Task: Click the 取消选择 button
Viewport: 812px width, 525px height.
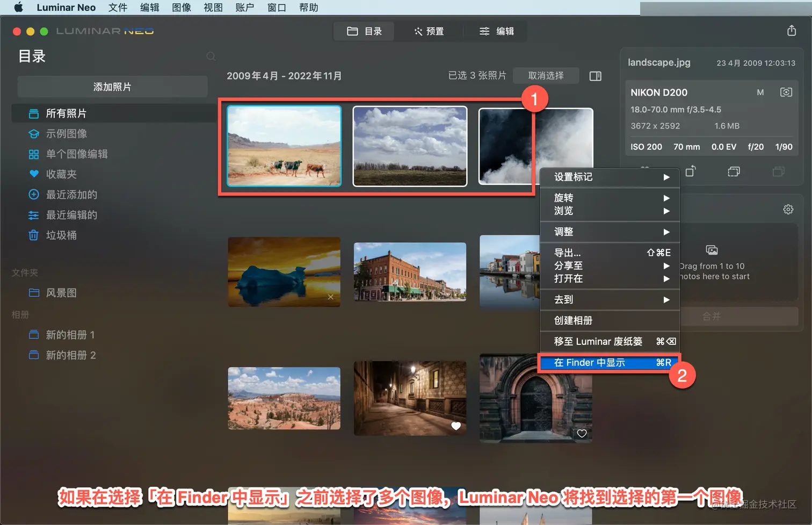Action: (x=546, y=76)
